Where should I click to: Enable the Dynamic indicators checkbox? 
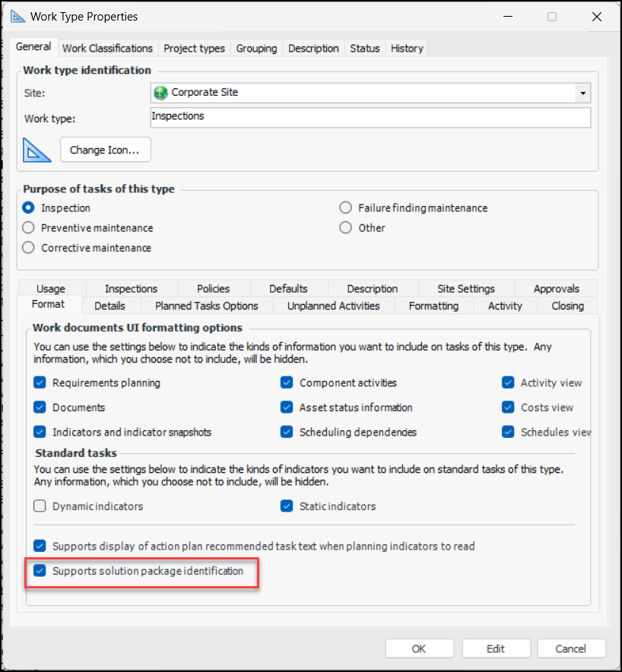40,506
